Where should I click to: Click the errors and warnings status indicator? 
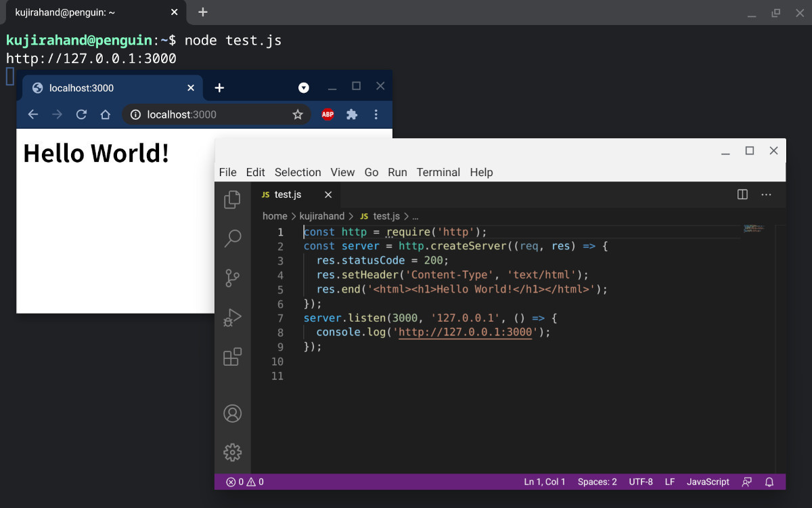[245, 482]
